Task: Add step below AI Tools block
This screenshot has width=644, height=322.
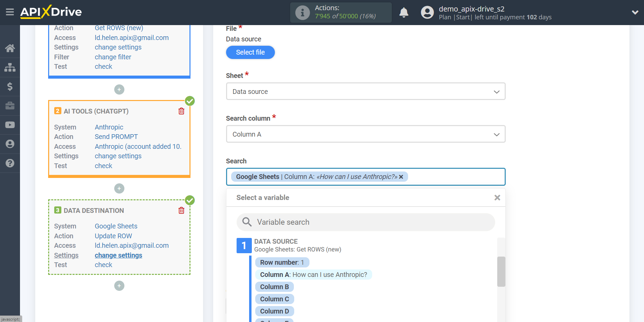Action: click(119, 188)
